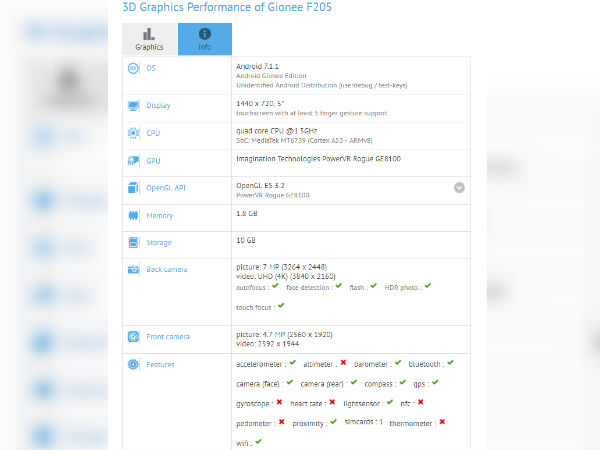Click quad core CPU @1.5GHz text

(277, 131)
